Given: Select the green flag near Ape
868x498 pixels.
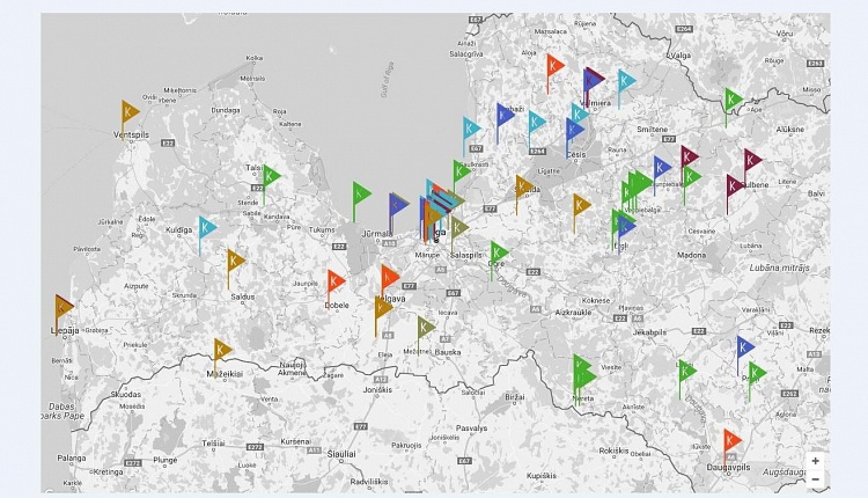Looking at the screenshot, I should coord(734,100).
